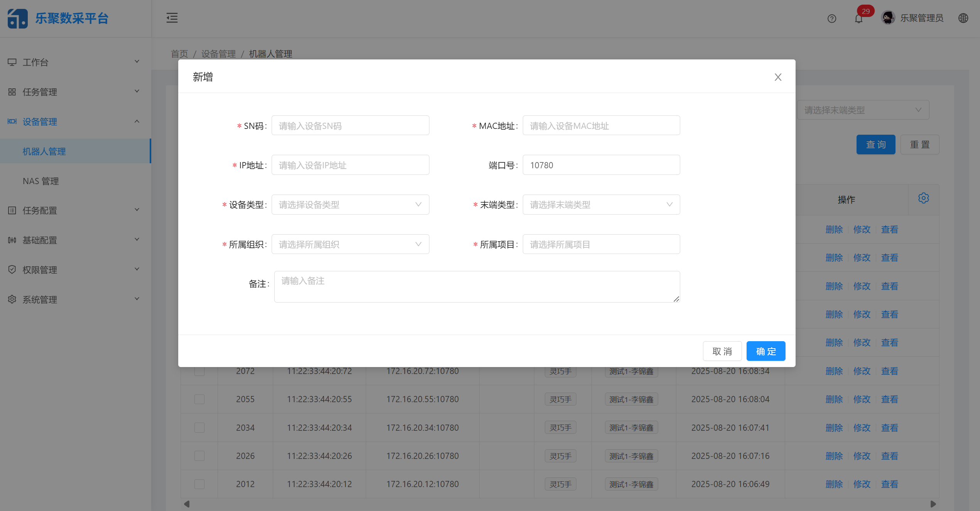Click the notification bell with 29 badge
Screen dimensions: 980x511
pyautogui.click(x=859, y=19)
